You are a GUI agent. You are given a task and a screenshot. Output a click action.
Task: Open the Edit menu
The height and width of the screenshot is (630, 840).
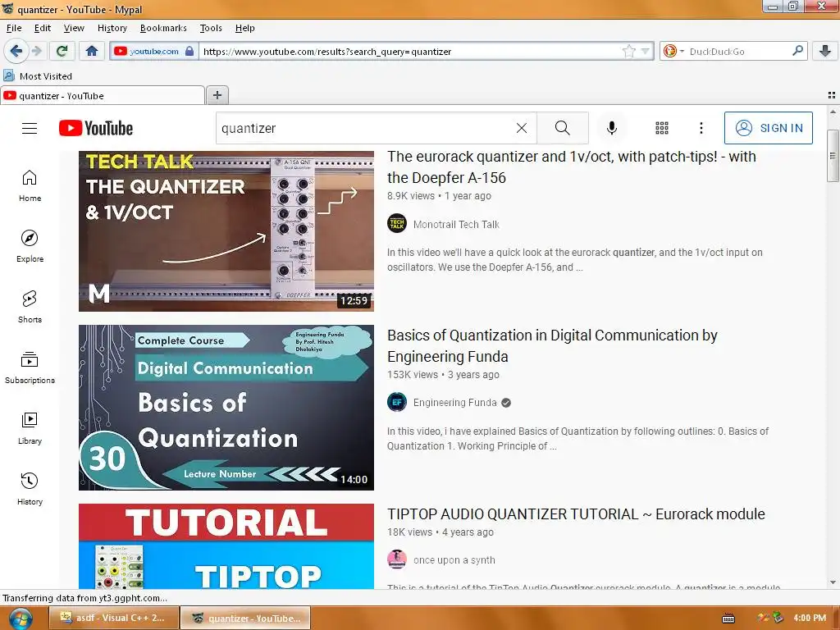click(43, 28)
